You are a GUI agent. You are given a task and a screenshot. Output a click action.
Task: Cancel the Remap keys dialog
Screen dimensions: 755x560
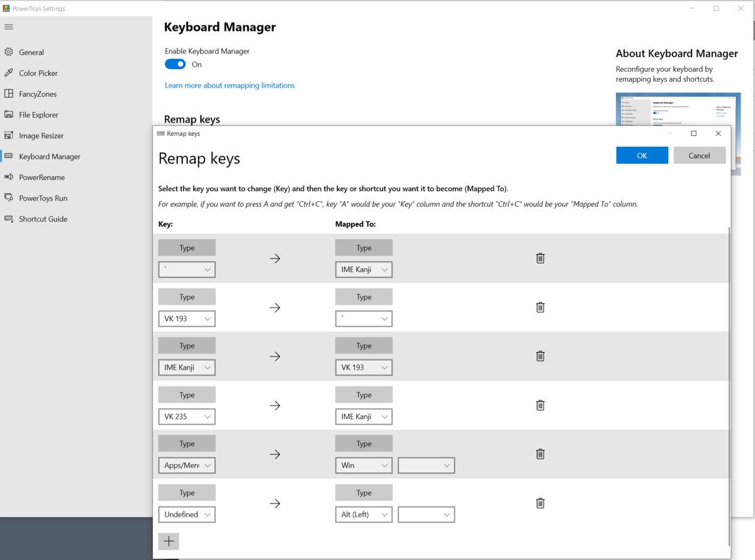tap(699, 155)
